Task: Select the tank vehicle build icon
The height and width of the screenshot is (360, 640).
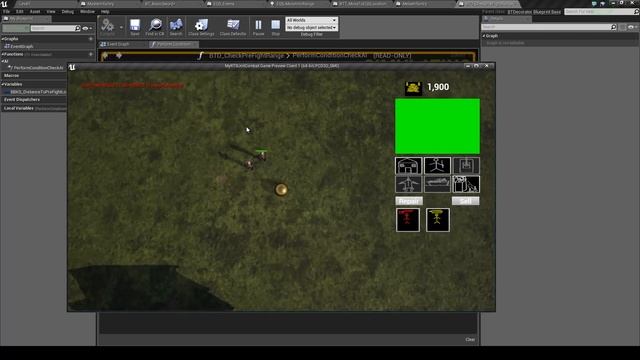Action: coord(437,184)
